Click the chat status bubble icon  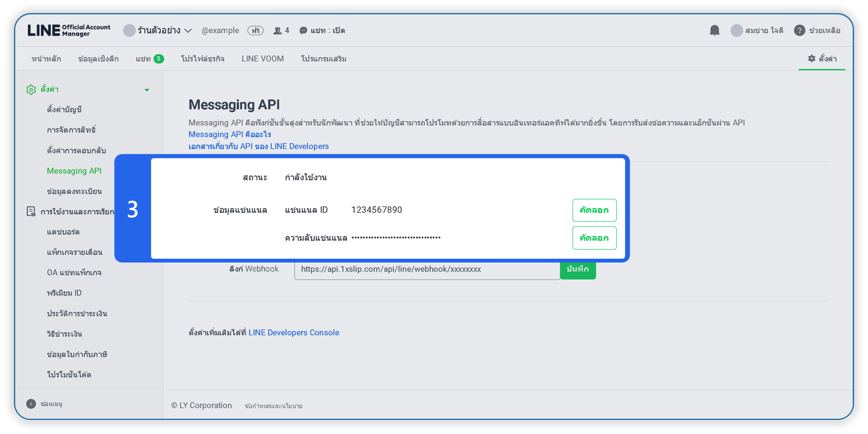click(x=303, y=30)
